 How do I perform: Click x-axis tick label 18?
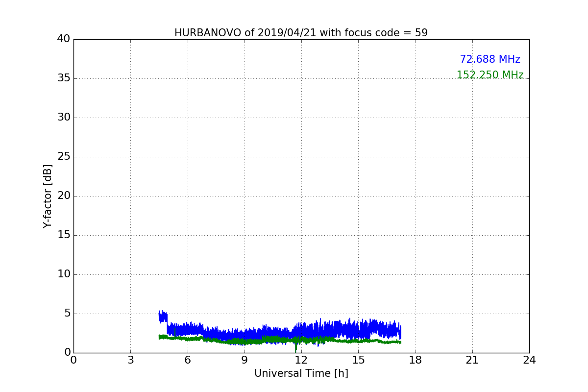point(416,360)
